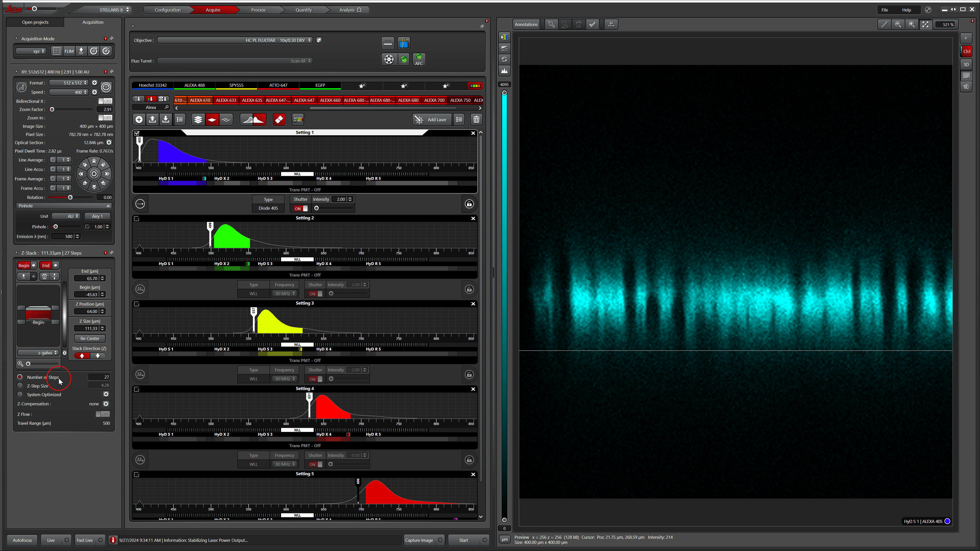This screenshot has height=551, width=980.
Task: Select the Ch1 channel view icon
Action: pyautogui.click(x=966, y=51)
